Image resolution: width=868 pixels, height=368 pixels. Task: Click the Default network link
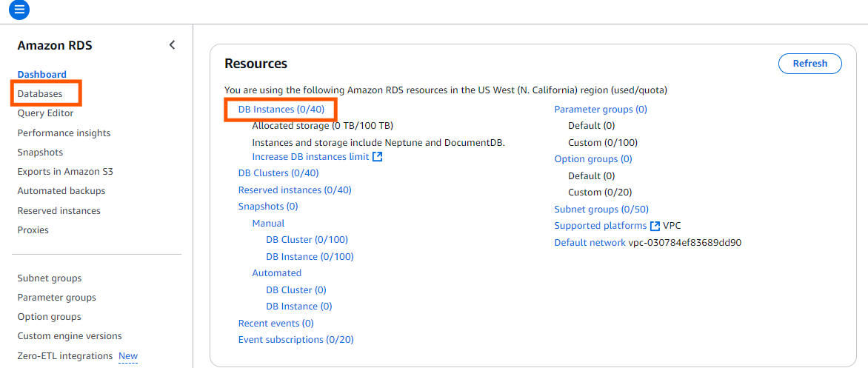click(590, 242)
